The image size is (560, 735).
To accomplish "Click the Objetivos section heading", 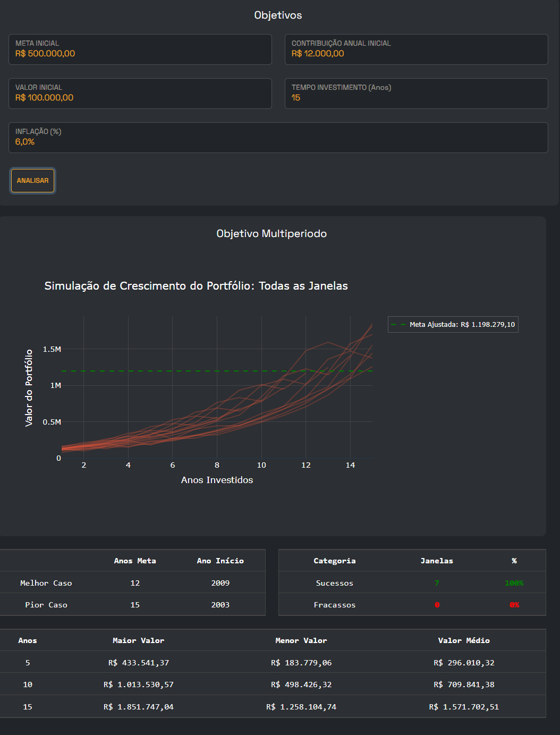I will (278, 15).
